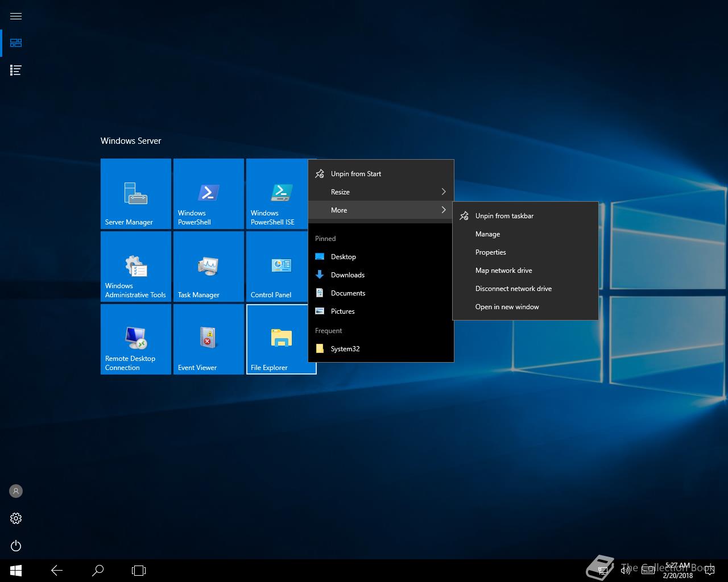Start the Remote Desktop Connection tile
Screen dimensions: 728x582
(136, 339)
